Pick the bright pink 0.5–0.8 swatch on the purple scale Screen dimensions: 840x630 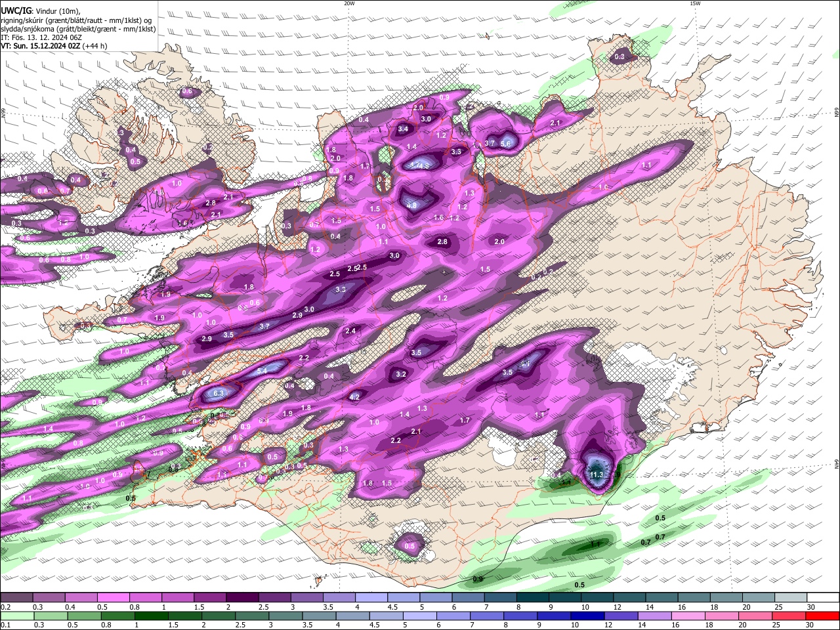pyautogui.click(x=113, y=598)
